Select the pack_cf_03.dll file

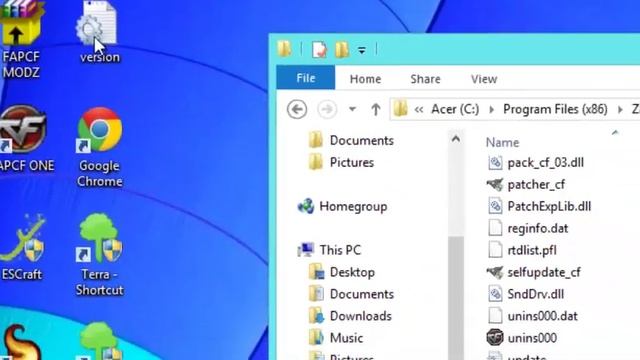pos(545,163)
